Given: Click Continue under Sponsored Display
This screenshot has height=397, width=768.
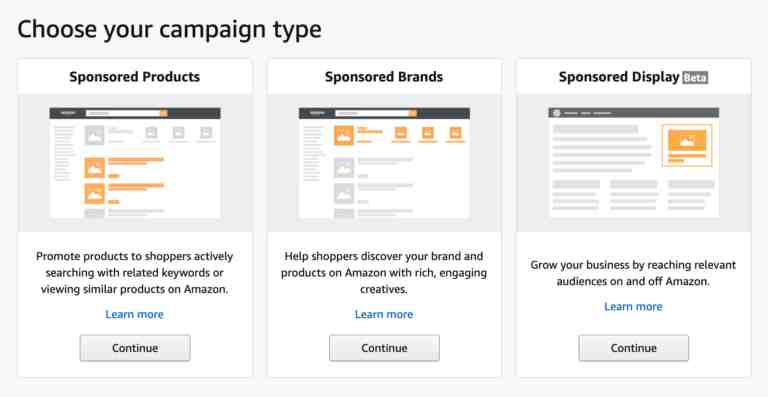Looking at the screenshot, I should 633,348.
